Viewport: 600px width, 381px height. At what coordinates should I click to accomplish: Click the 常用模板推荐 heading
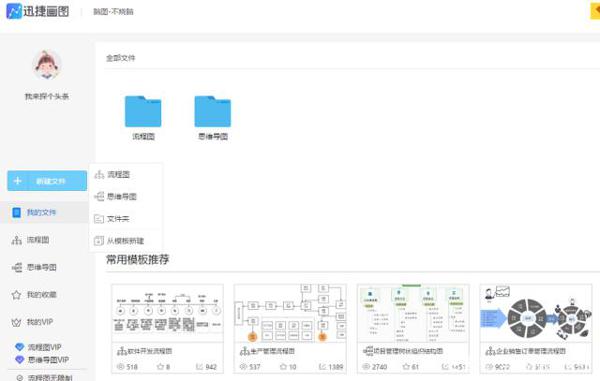pos(137,259)
